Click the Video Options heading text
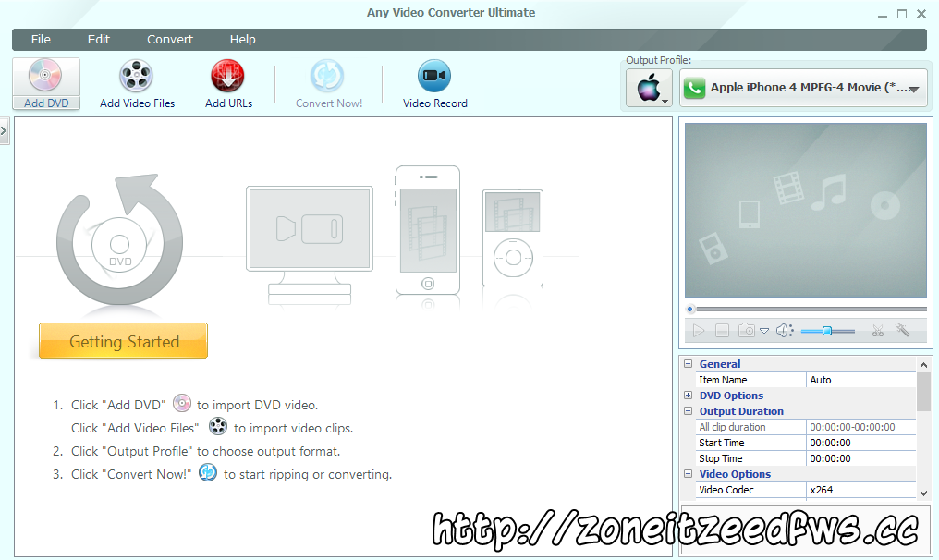The width and height of the screenshot is (939, 560). pyautogui.click(x=735, y=474)
